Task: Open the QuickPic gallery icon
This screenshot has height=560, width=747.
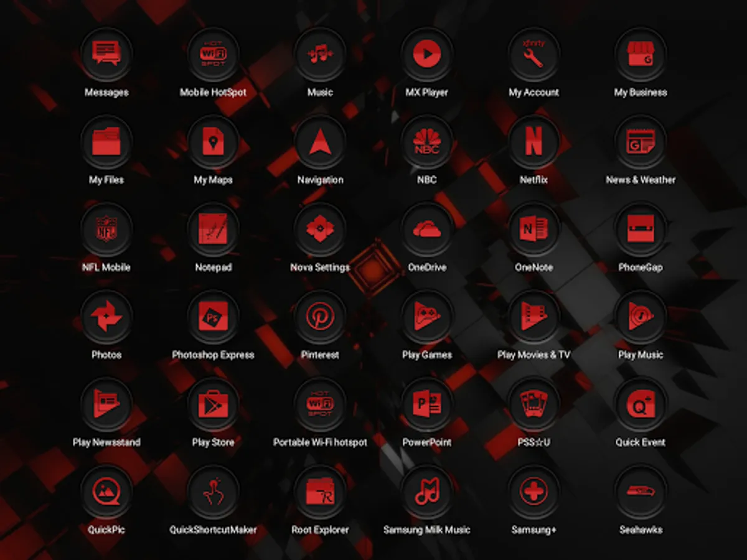Action: pos(106,492)
